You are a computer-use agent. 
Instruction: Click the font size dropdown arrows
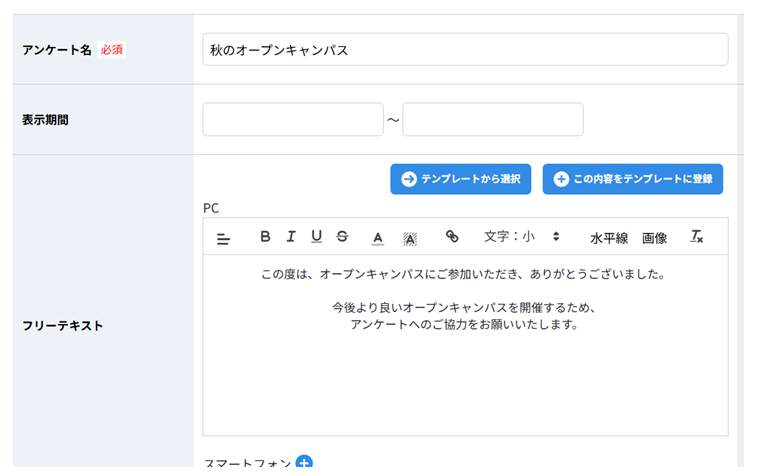[556, 236]
